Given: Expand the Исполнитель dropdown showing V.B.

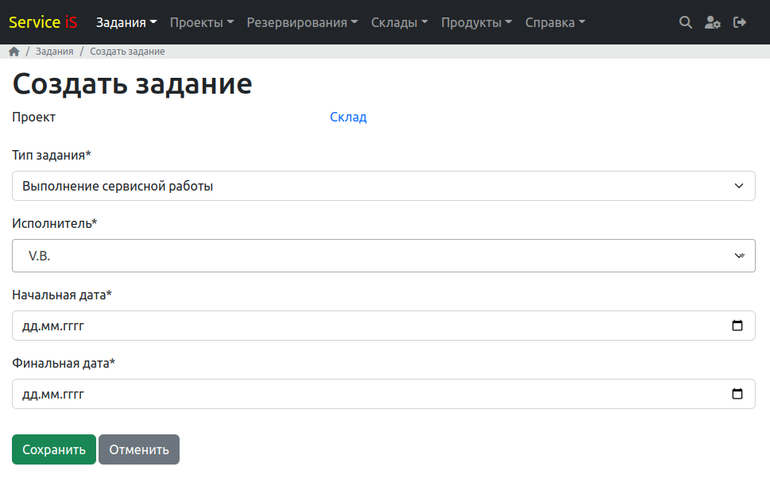Looking at the screenshot, I should click(384, 256).
